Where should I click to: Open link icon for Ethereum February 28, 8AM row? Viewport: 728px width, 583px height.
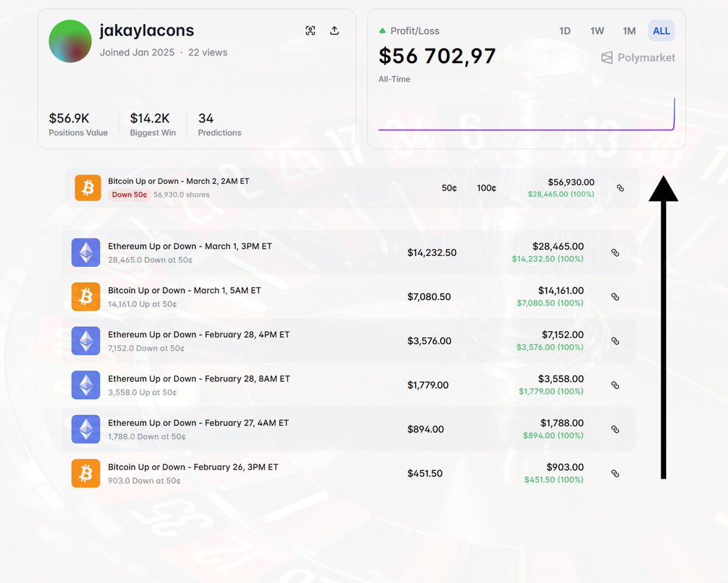615,385
